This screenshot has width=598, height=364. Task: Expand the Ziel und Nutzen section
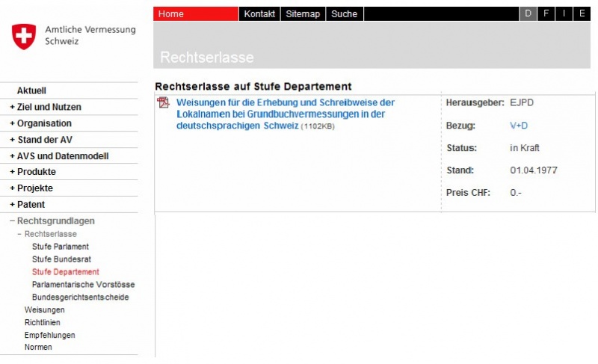tap(45, 107)
